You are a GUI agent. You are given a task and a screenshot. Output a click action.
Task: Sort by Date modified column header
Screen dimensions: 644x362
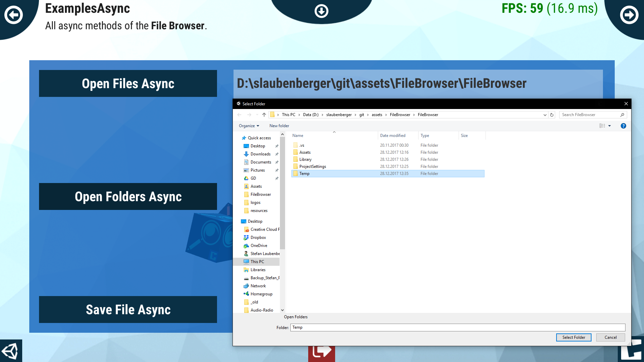tap(398, 136)
